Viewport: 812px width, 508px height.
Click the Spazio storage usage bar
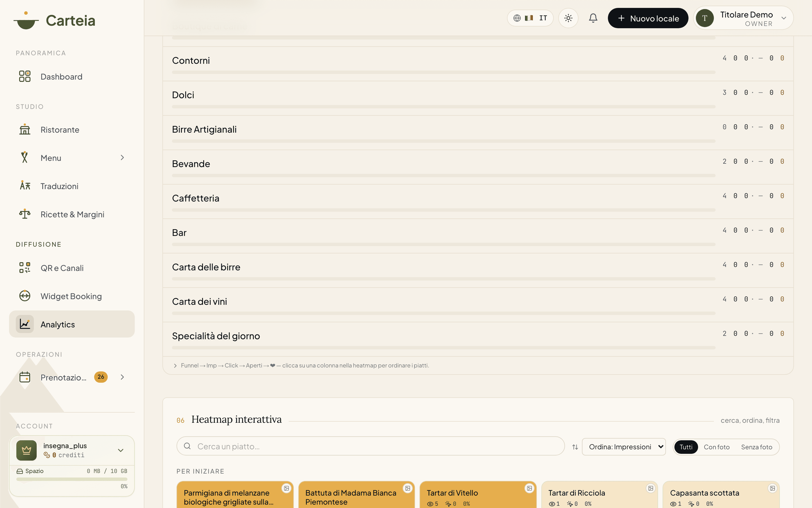(72, 479)
